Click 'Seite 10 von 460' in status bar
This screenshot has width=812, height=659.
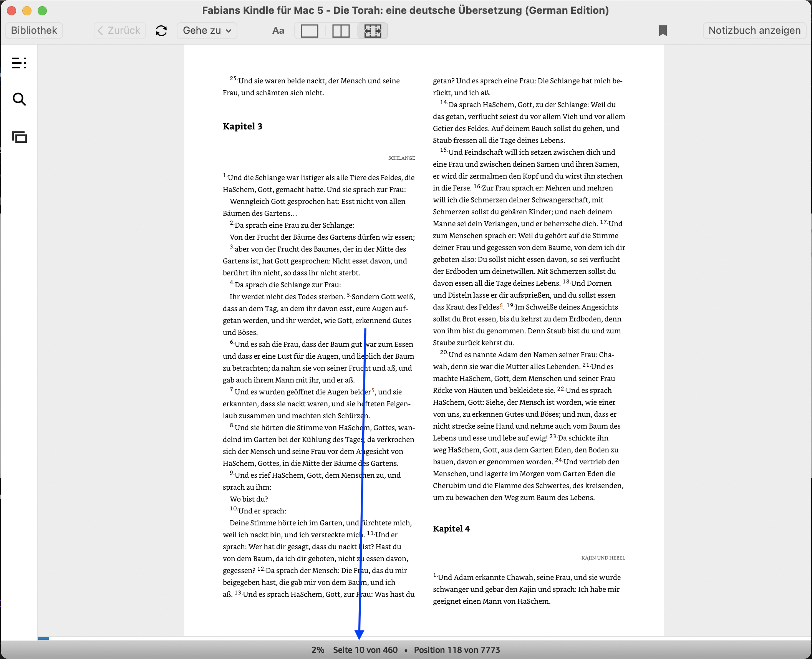pos(365,650)
